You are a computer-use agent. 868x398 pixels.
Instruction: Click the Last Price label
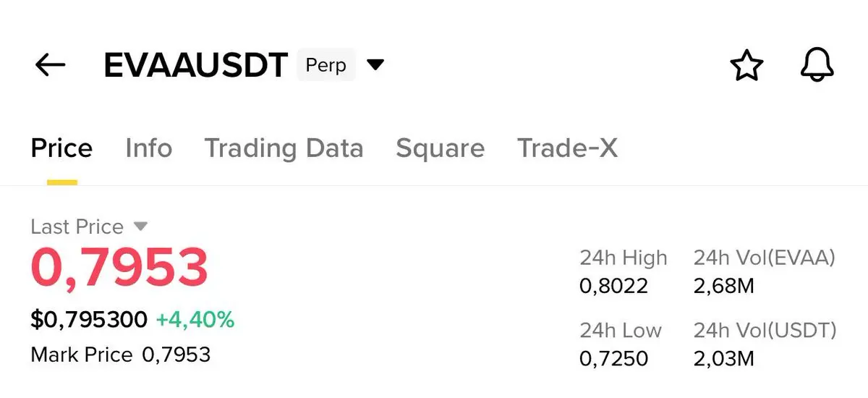[x=77, y=226]
